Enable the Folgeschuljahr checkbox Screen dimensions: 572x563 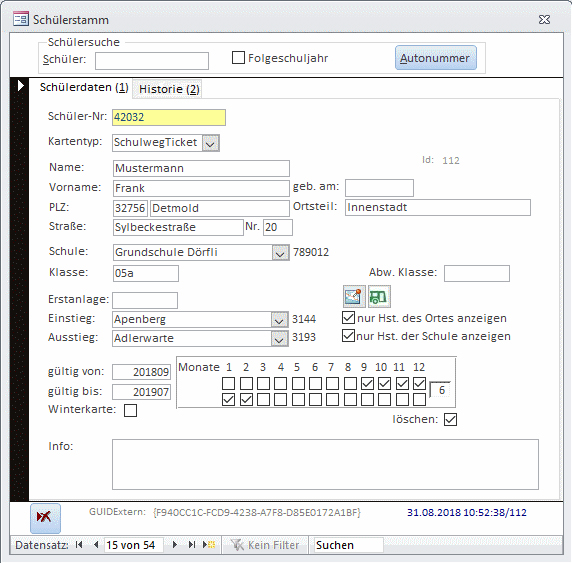238,58
